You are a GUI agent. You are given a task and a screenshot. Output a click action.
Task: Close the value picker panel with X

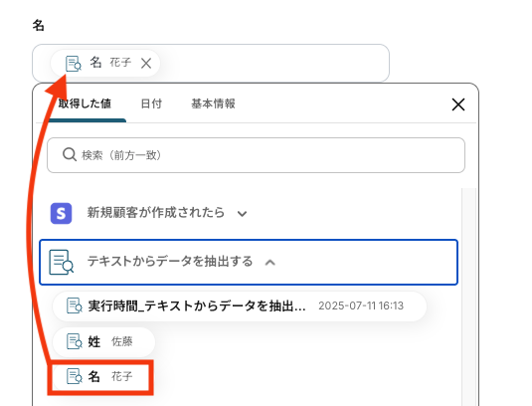(458, 104)
